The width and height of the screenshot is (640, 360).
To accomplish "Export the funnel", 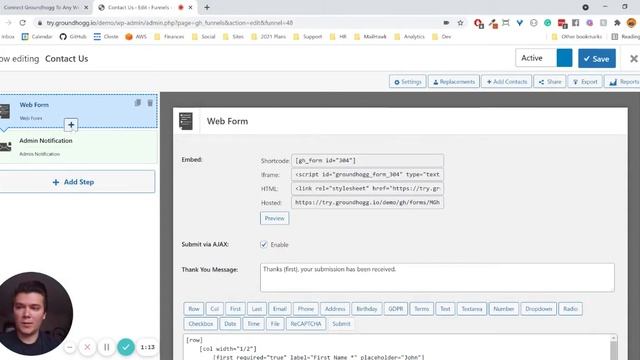I will [585, 82].
